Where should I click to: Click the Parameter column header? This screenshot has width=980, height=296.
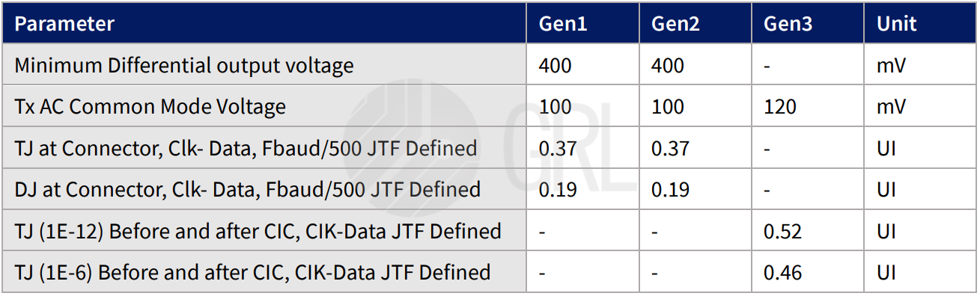(64, 23)
